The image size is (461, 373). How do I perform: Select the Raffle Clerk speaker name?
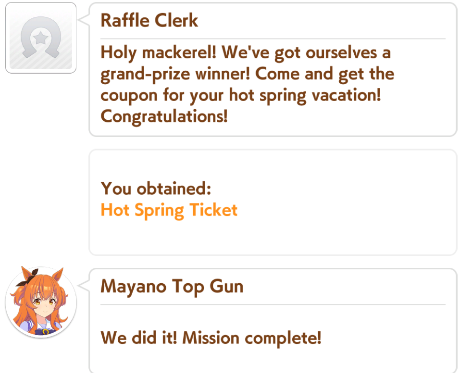(149, 20)
